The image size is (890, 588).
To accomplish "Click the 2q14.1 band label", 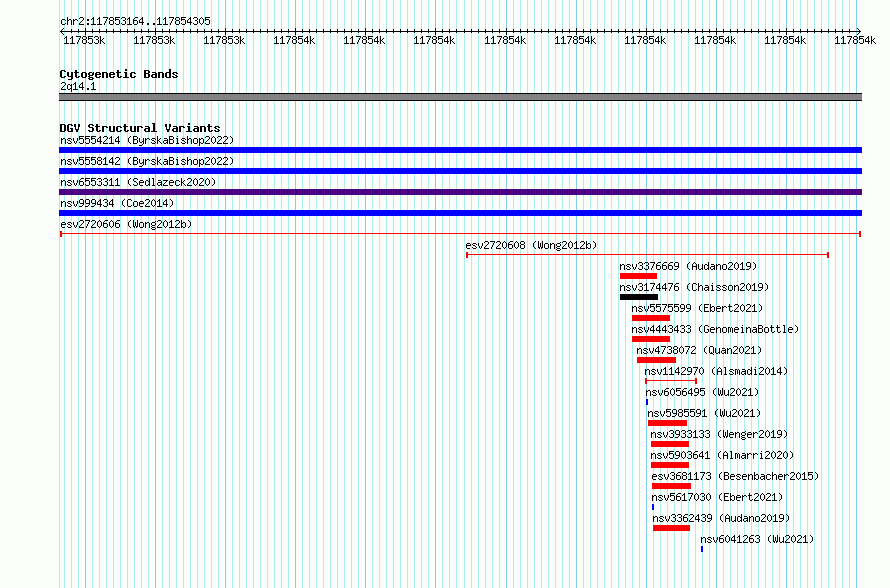I will point(78,86).
